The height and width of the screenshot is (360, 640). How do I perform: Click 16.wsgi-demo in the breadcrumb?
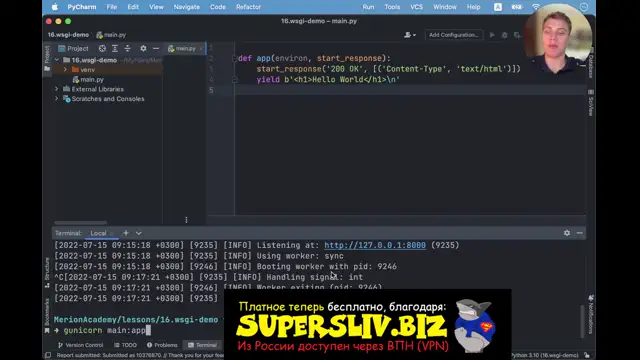(68, 35)
